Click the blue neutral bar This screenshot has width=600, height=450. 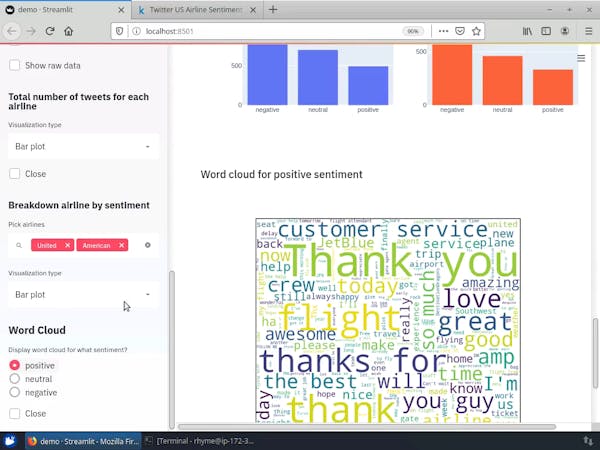coord(318,77)
